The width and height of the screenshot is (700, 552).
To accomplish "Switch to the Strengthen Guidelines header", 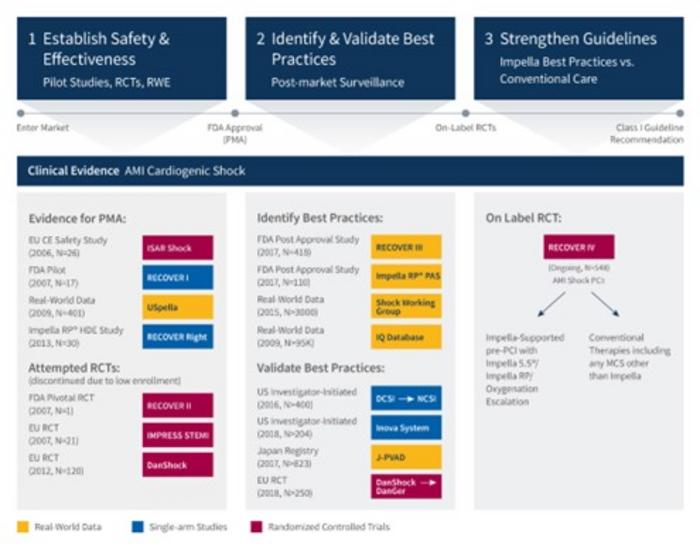I will (x=578, y=57).
